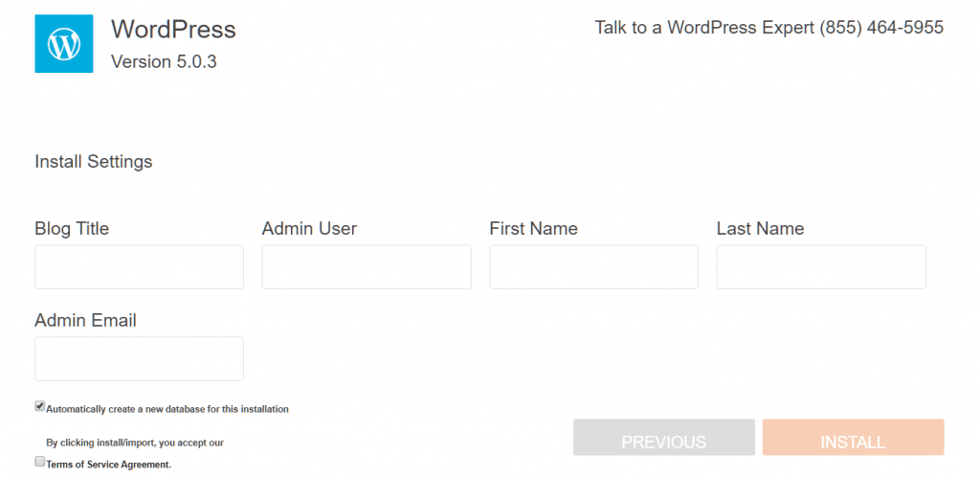Uncheck automatically create new database checkbox
The width and height of the screenshot is (980, 478).
[40, 407]
